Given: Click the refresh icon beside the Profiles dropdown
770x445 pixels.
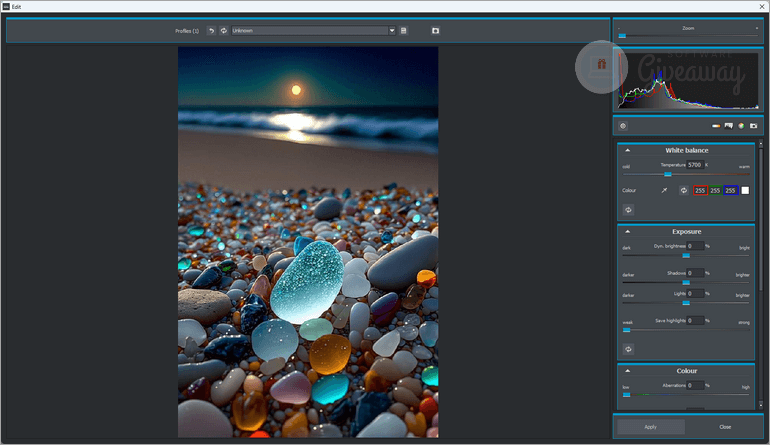Looking at the screenshot, I should pos(223,31).
